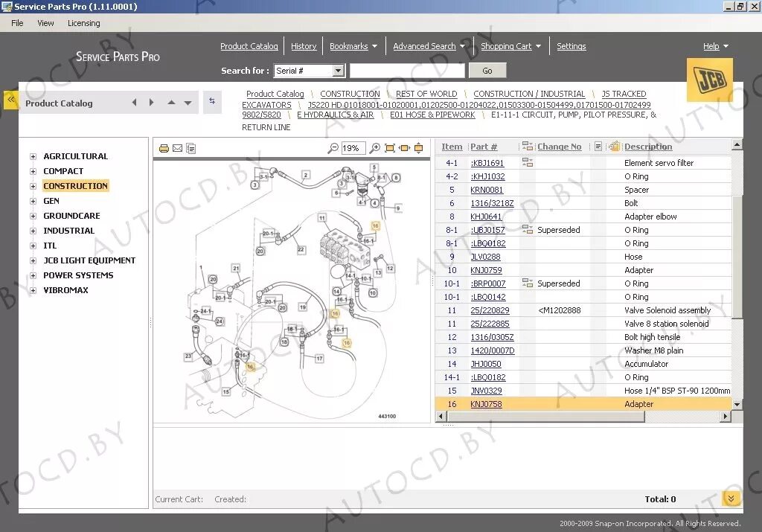
Task: Open breadcrumb link JS TRACKED
Action: [x=624, y=94]
